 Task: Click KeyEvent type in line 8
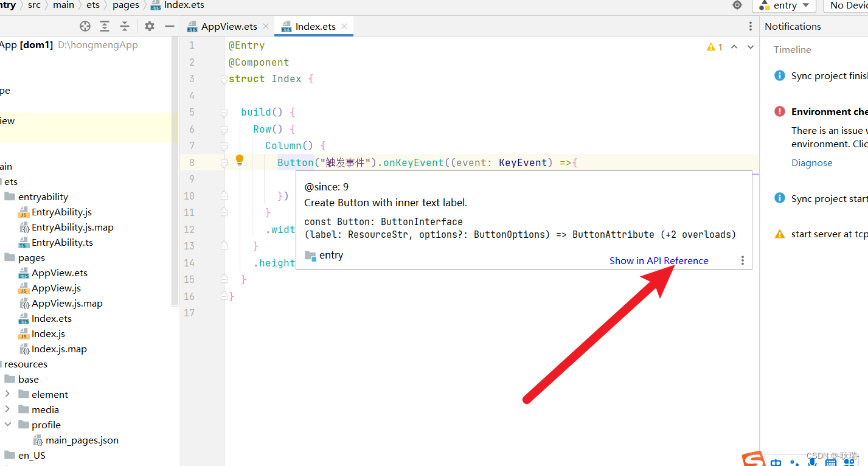tap(524, 162)
